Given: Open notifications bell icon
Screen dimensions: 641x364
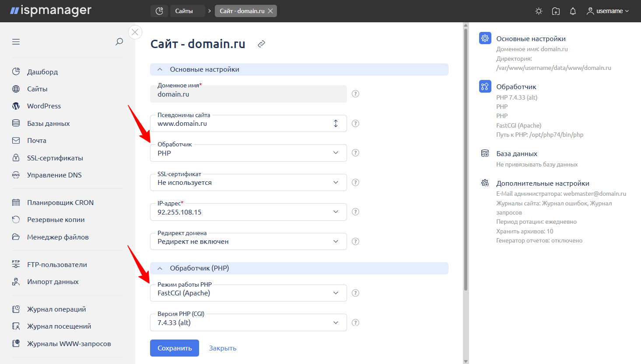Looking at the screenshot, I should 573,11.
